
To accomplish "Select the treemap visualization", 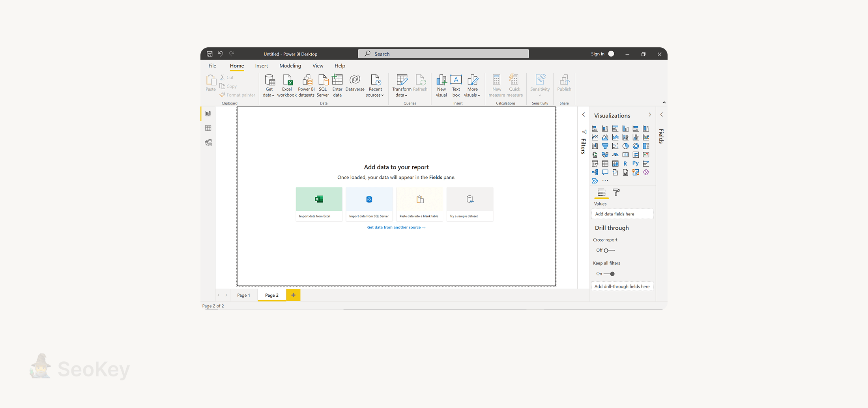I will tap(646, 146).
